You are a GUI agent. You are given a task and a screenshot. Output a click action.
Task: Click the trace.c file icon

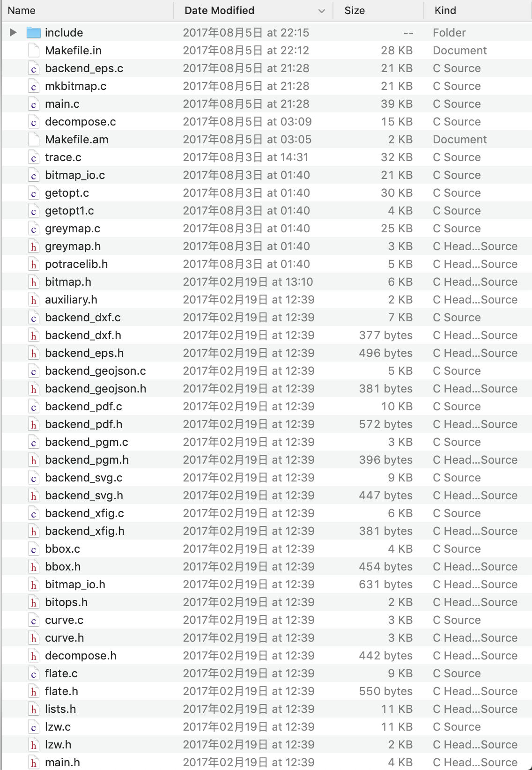[x=34, y=157]
